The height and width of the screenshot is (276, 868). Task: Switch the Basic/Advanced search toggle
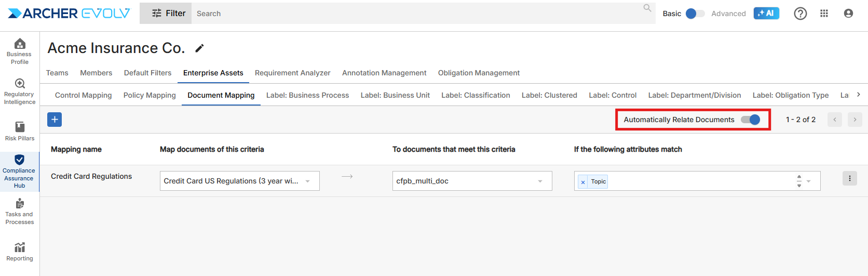click(695, 14)
